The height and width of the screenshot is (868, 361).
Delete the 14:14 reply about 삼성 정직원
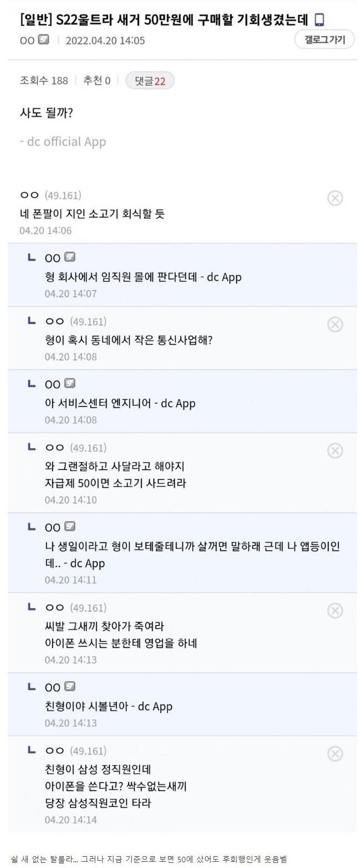click(334, 753)
